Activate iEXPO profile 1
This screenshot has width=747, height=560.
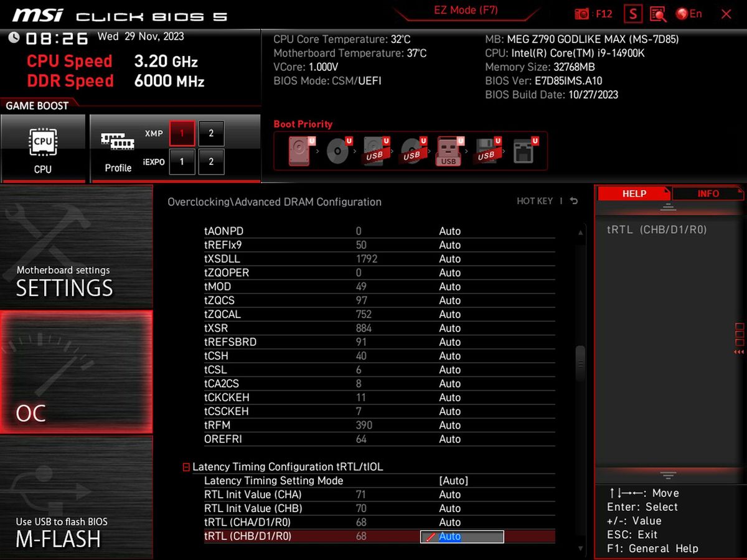click(182, 162)
